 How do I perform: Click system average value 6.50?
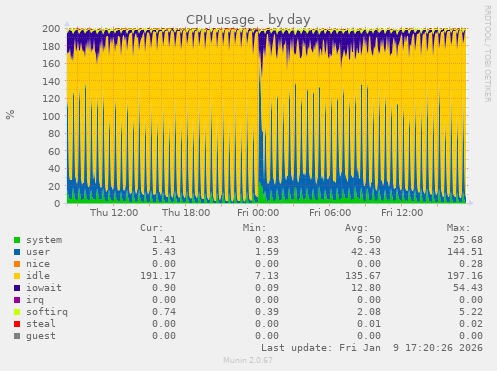[x=369, y=240]
